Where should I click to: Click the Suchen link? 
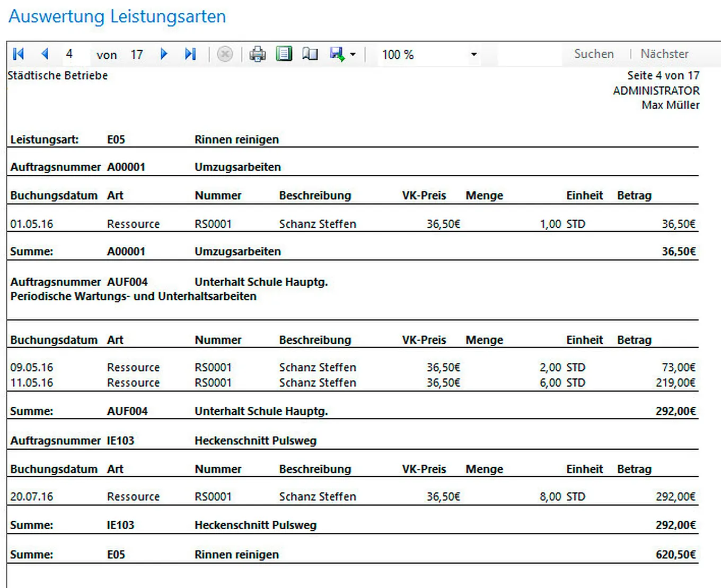click(594, 54)
